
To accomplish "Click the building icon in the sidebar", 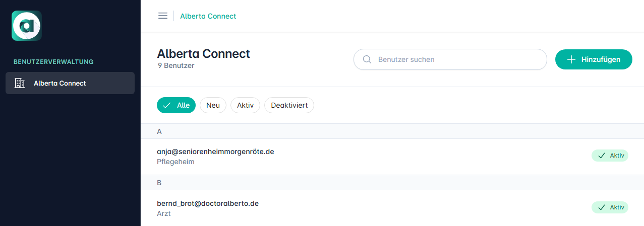I will point(20,83).
